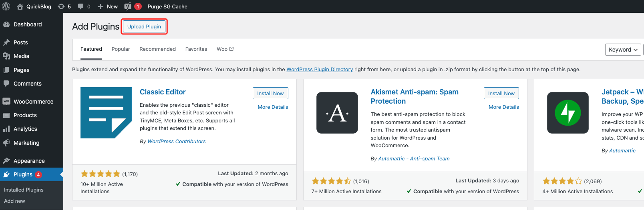Click the '4+ Million Active Installations' text
Screen dimensions: 644x210
(578, 191)
